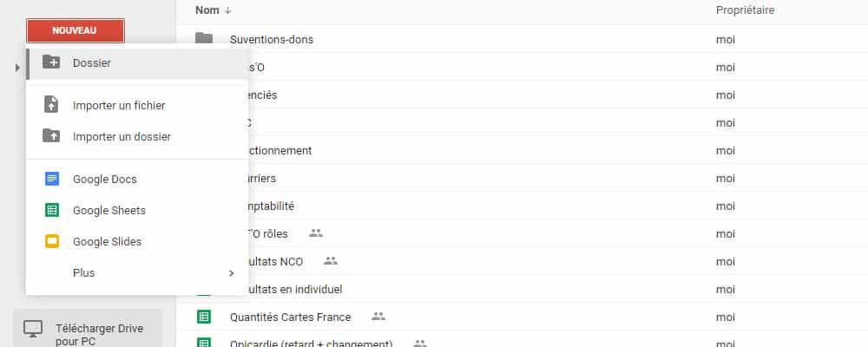868x347 pixels.
Task: Select the Suventions-dons folder row
Action: pyautogui.click(x=522, y=39)
